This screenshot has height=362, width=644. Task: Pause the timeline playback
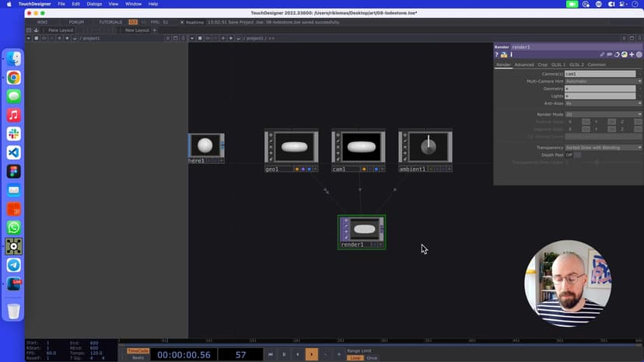pos(284,354)
